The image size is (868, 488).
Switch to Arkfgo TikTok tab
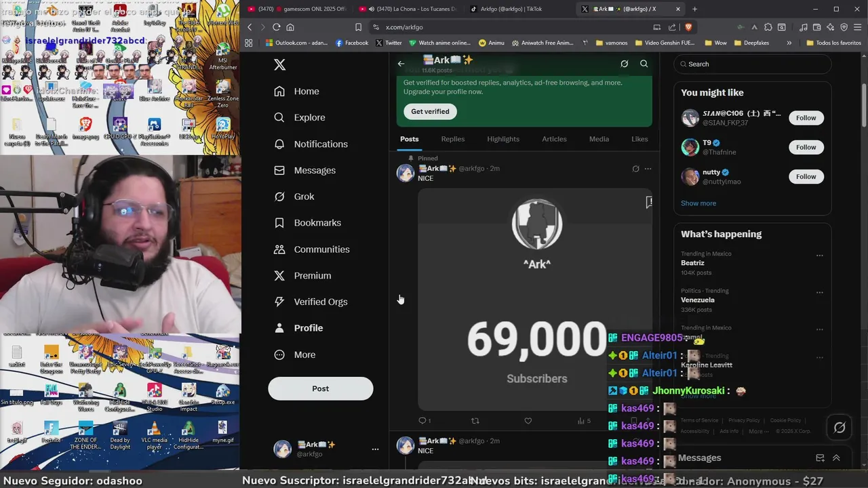(x=511, y=9)
